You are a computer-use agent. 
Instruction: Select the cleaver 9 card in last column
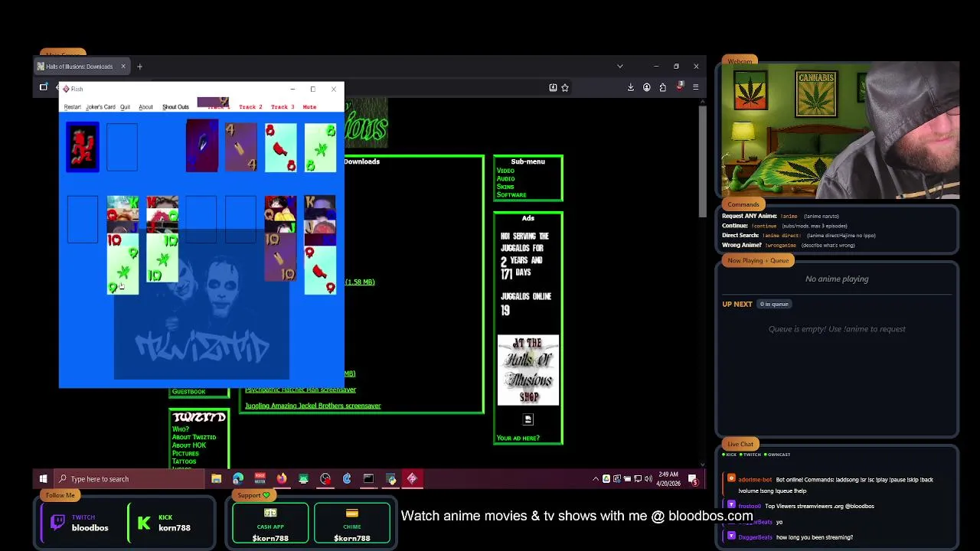pos(321,269)
